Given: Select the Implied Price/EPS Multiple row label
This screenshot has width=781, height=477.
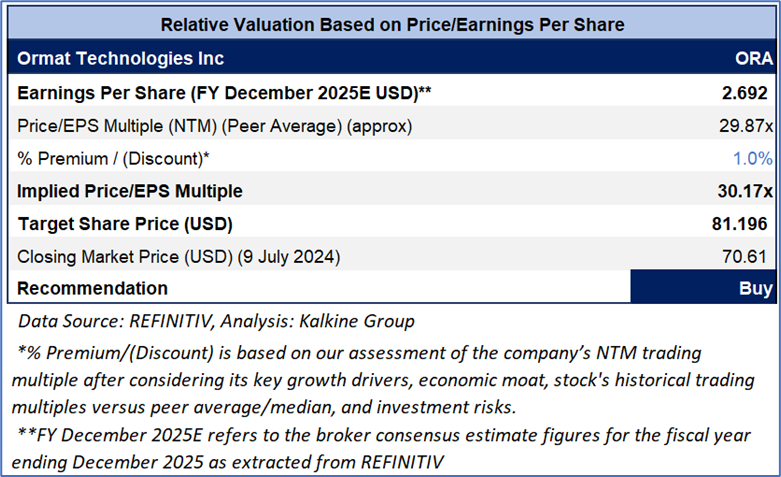Looking at the screenshot, I should [130, 191].
